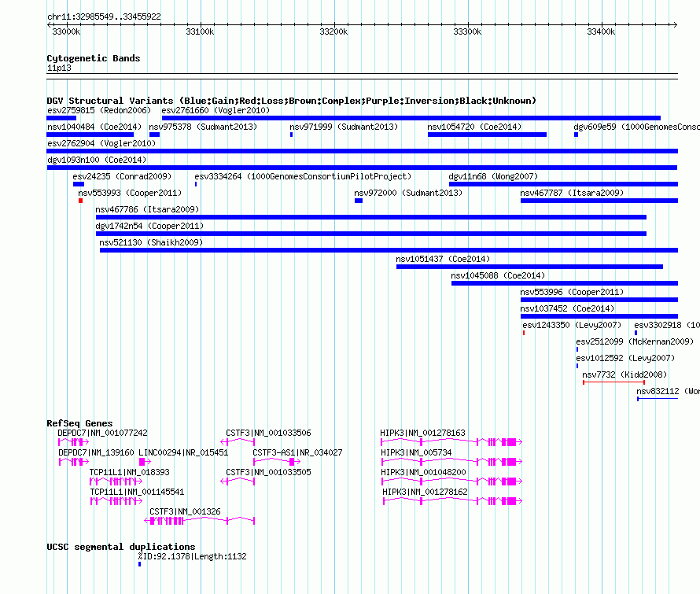Select HIPK3|NM_005734 gene label
The height and width of the screenshot is (594, 700).
click(x=416, y=452)
